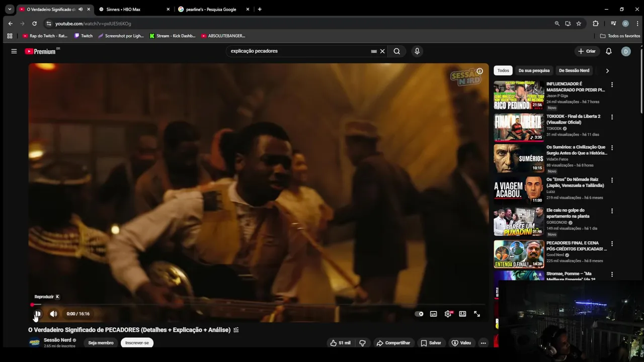Image resolution: width=644 pixels, height=362 pixels.
Task: Switch to theater mode
Action: coord(462,314)
